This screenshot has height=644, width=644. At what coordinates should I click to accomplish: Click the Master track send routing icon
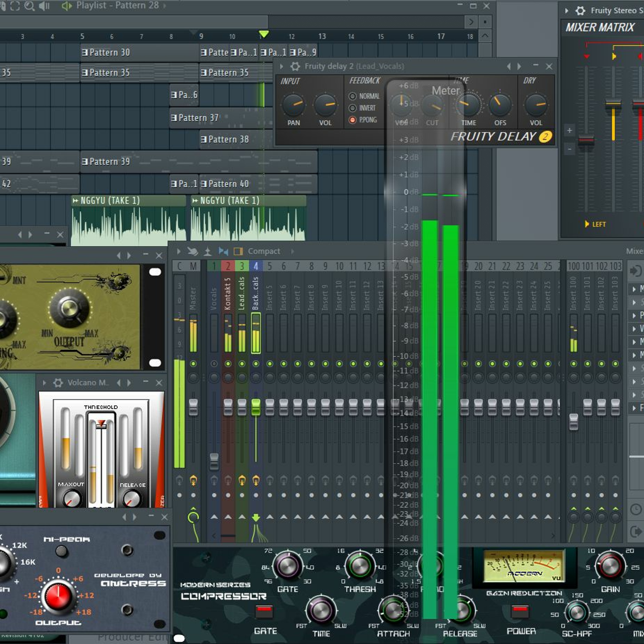point(193,517)
